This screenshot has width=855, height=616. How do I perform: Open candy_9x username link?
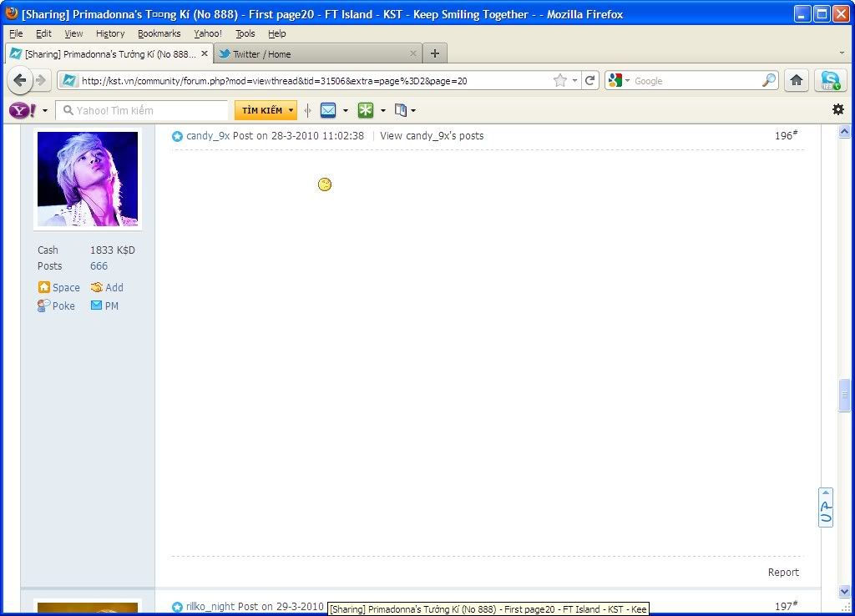tap(208, 136)
